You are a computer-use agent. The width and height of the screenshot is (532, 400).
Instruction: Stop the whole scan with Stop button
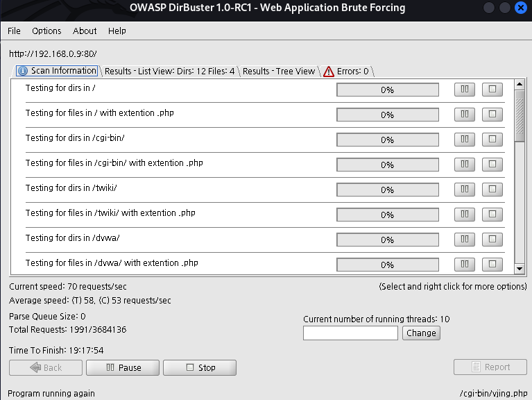200,368
